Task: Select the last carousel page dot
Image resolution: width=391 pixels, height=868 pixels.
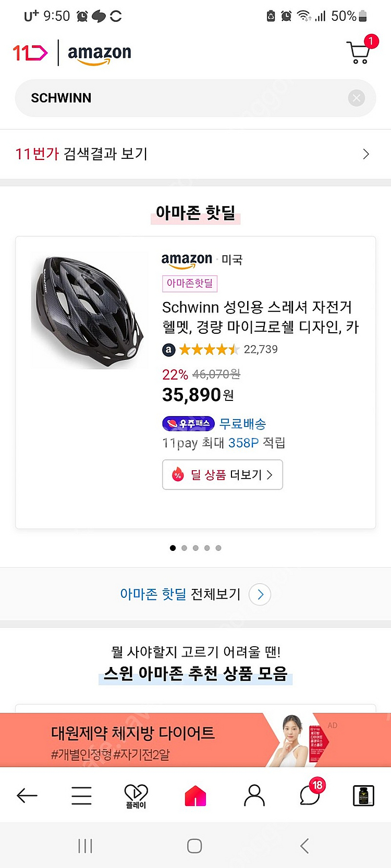Action: point(218,548)
